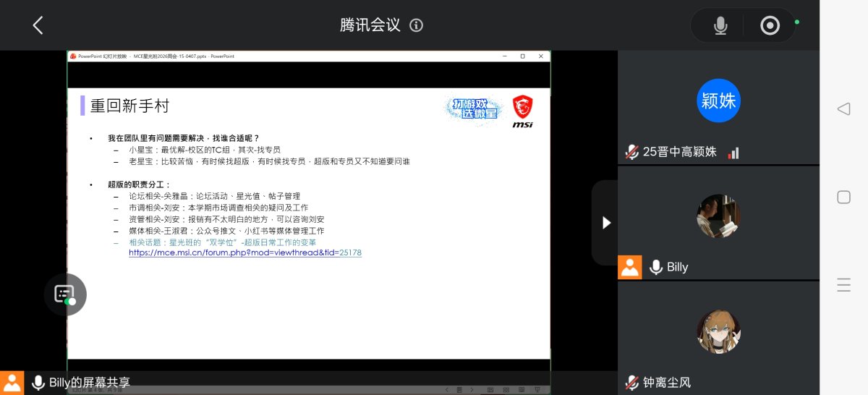
Task: Click the PowerPoint app icon in title bar
Action: (x=72, y=56)
